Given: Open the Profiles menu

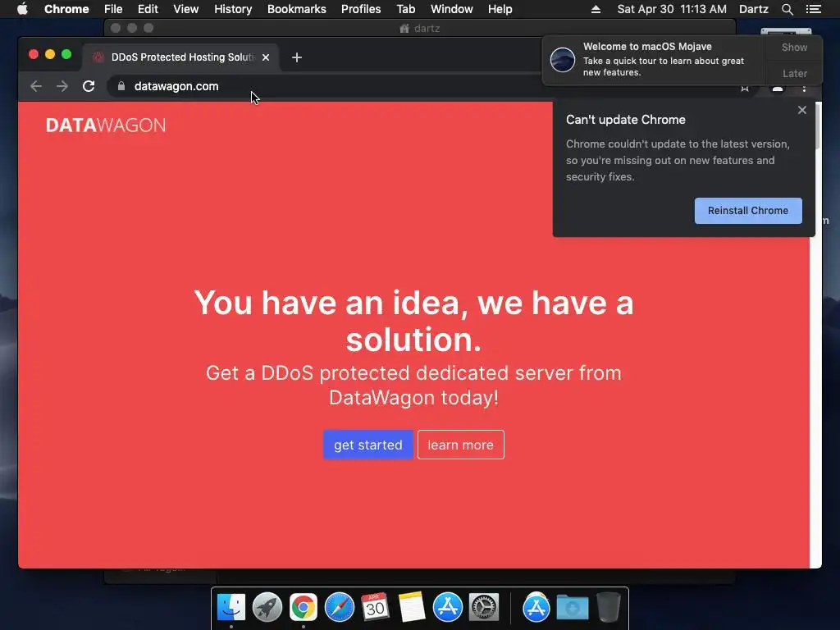Looking at the screenshot, I should point(361,9).
